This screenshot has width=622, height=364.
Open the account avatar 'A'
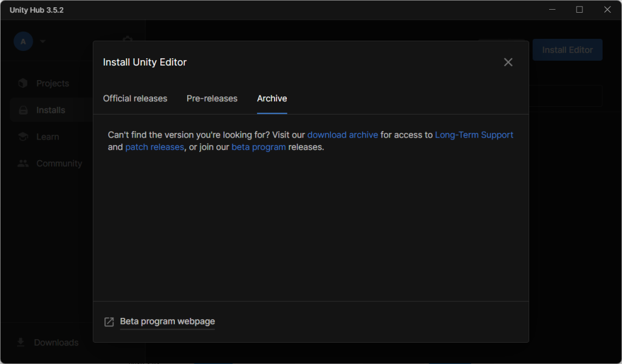[24, 42]
